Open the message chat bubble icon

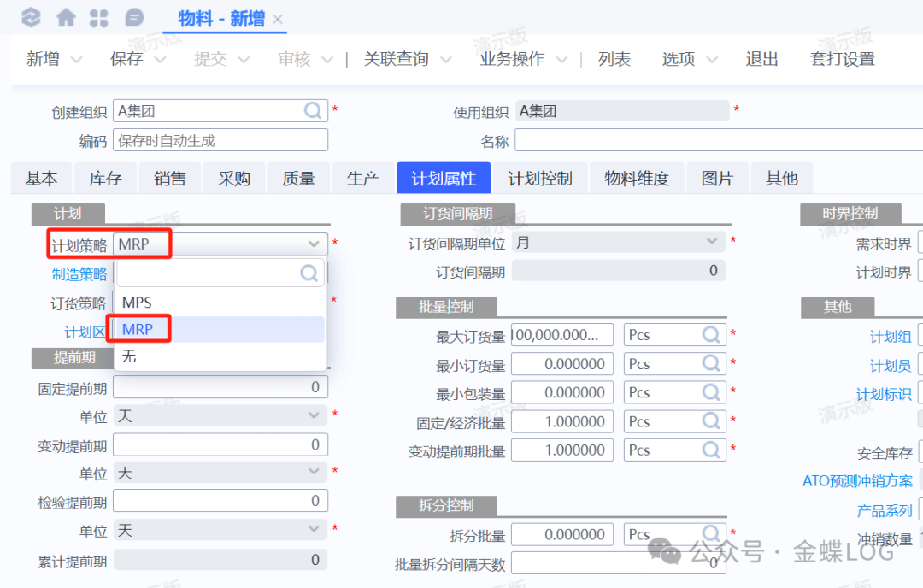tap(134, 18)
